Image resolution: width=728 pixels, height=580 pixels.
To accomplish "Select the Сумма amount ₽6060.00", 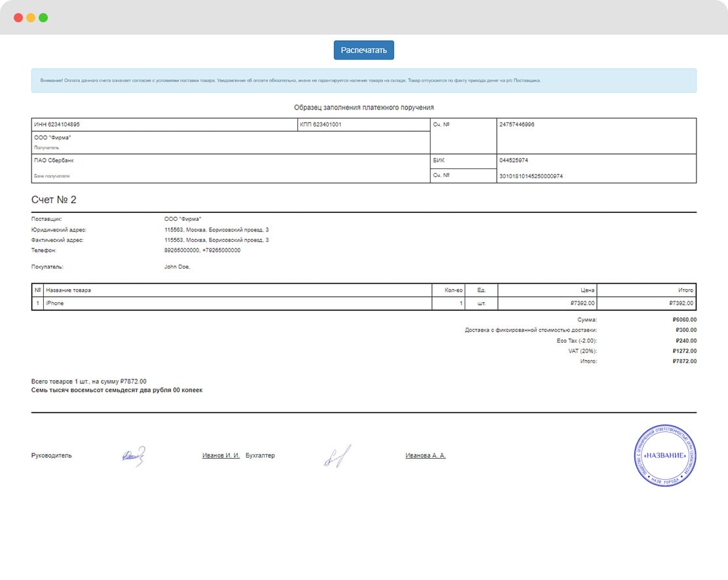I will 684,319.
